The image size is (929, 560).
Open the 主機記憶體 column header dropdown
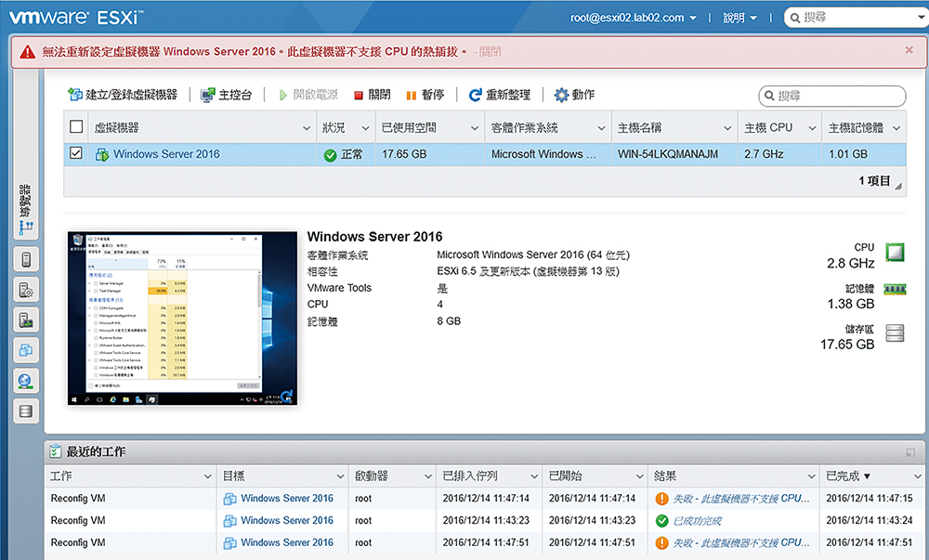point(896,128)
